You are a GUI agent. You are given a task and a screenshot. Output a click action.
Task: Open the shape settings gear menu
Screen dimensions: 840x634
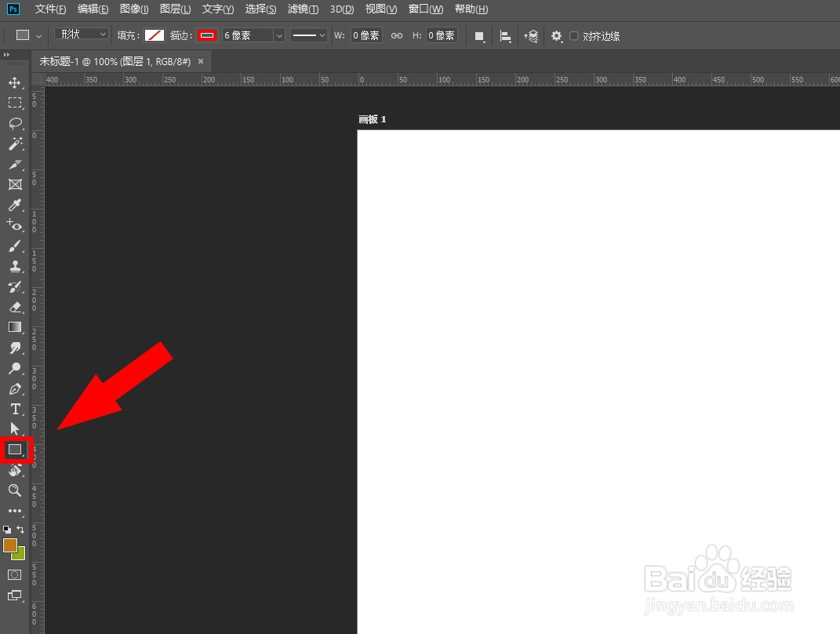(x=557, y=36)
